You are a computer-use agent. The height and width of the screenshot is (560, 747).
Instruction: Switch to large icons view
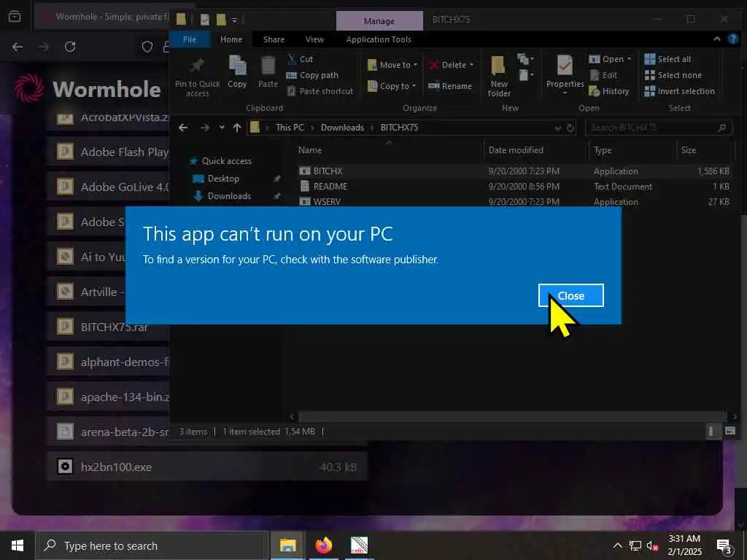point(729,432)
